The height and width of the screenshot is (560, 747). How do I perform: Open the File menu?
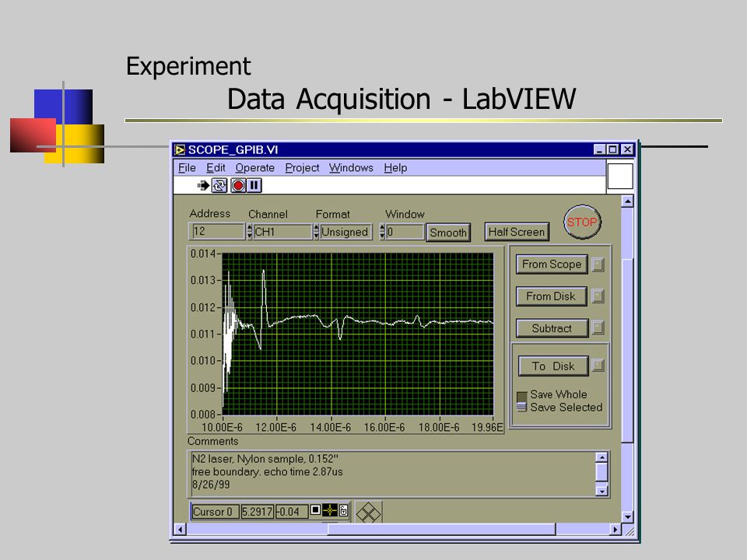[x=187, y=168]
